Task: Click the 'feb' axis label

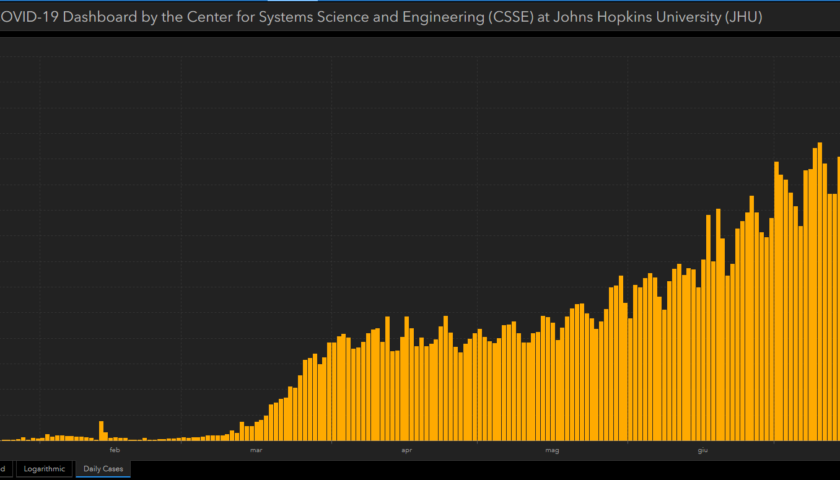Action: pyautogui.click(x=115, y=451)
